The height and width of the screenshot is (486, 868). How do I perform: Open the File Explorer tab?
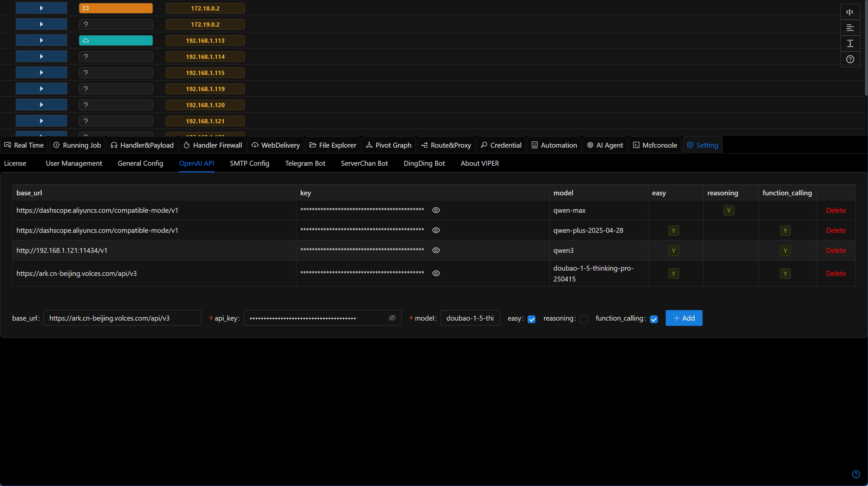[333, 145]
